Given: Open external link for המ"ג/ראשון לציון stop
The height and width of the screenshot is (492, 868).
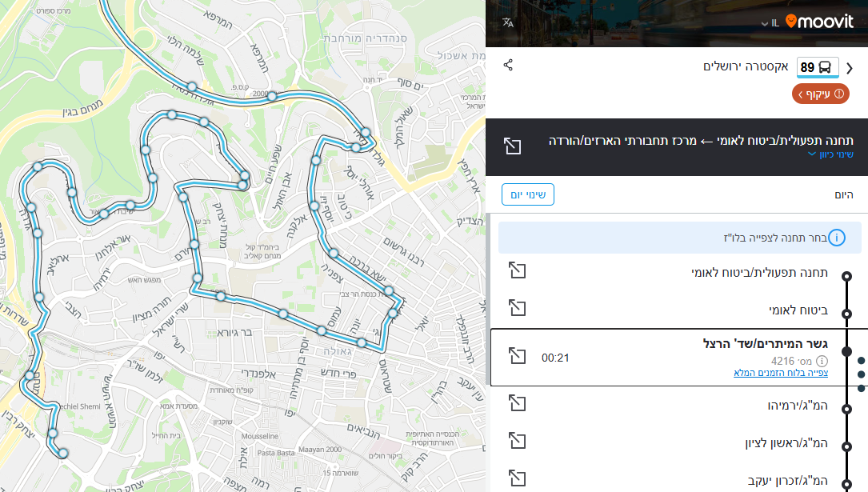Looking at the screenshot, I should 518,441.
